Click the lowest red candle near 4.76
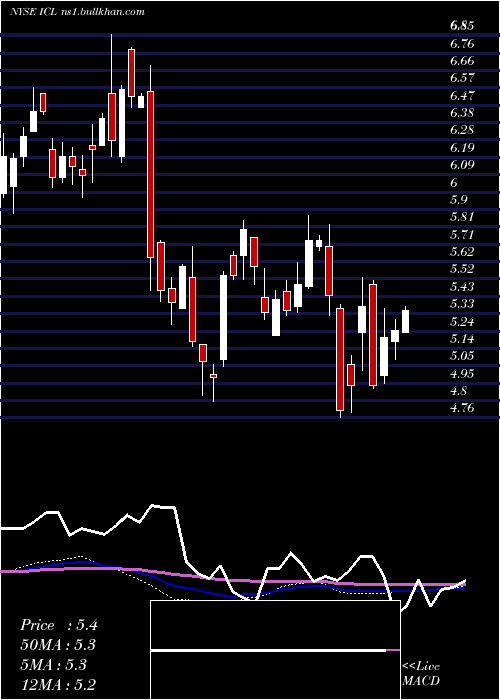 click(340, 359)
